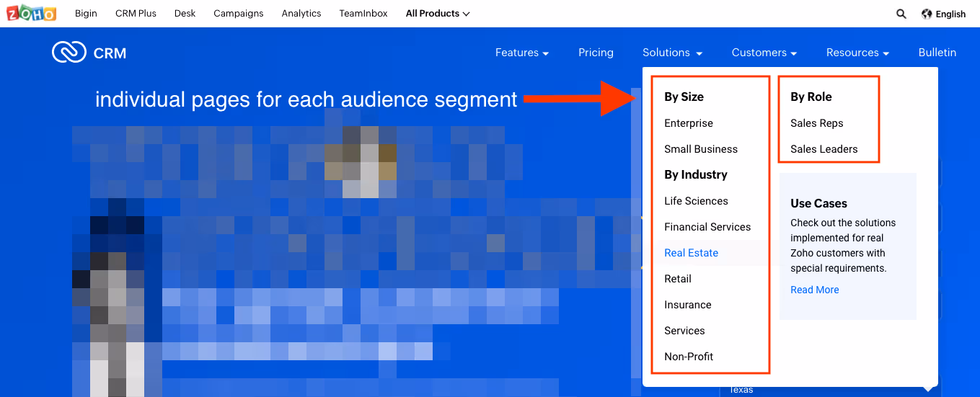Expand the All Products dropdown
Viewport: 980px width, 397px height.
point(438,14)
